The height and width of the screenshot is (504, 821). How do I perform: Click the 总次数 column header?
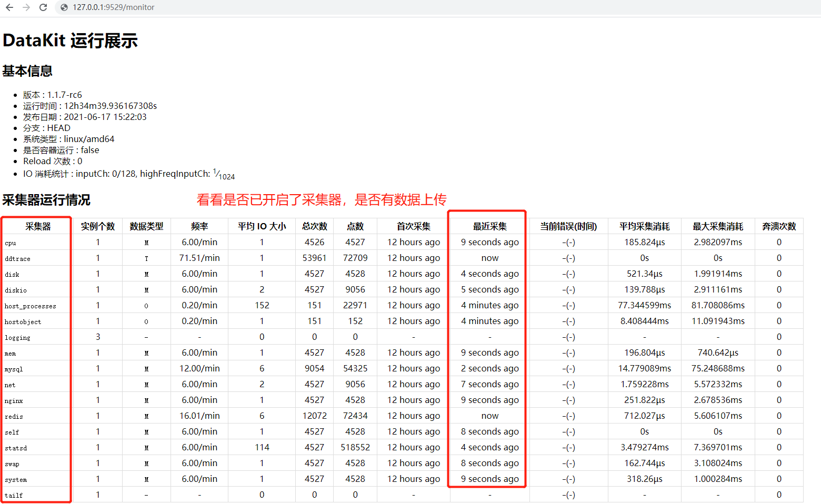tap(315, 226)
